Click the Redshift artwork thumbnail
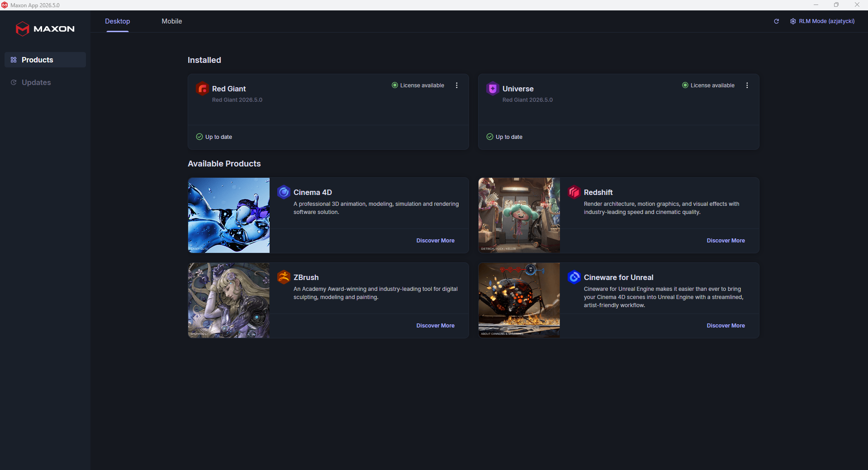Screen dimensions: 868x470 [519, 215]
